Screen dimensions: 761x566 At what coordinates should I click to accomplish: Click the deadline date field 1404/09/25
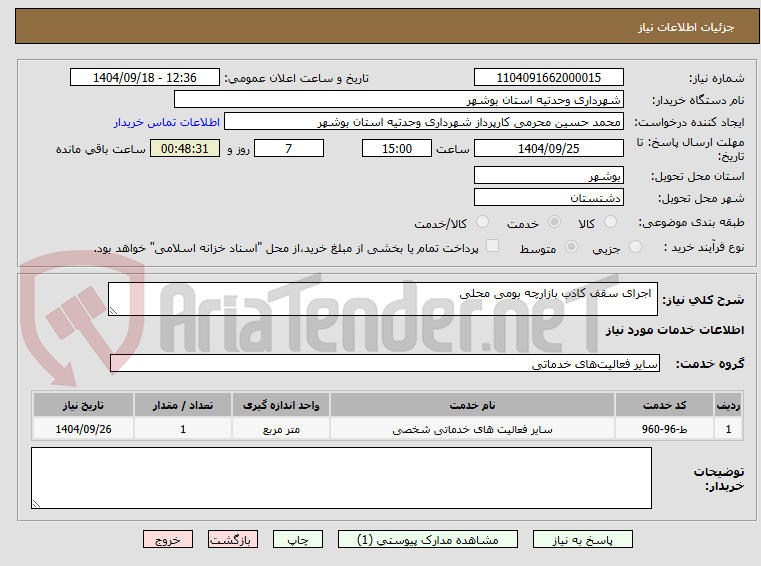pyautogui.click(x=548, y=148)
